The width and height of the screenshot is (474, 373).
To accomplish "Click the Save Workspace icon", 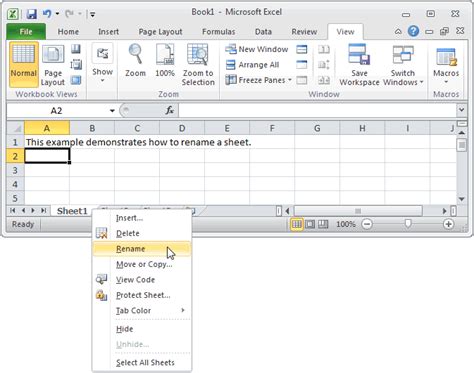I will pyautogui.click(x=359, y=54).
